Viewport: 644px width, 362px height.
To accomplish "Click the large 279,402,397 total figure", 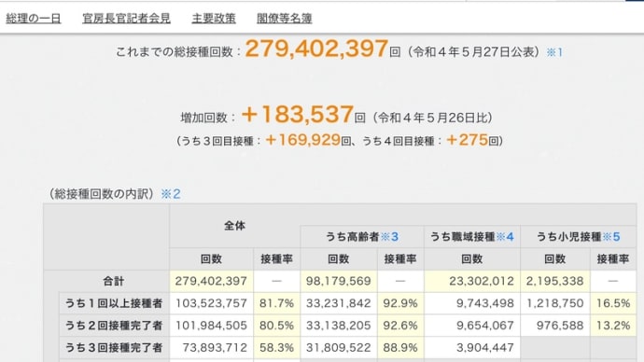I will point(316,49).
